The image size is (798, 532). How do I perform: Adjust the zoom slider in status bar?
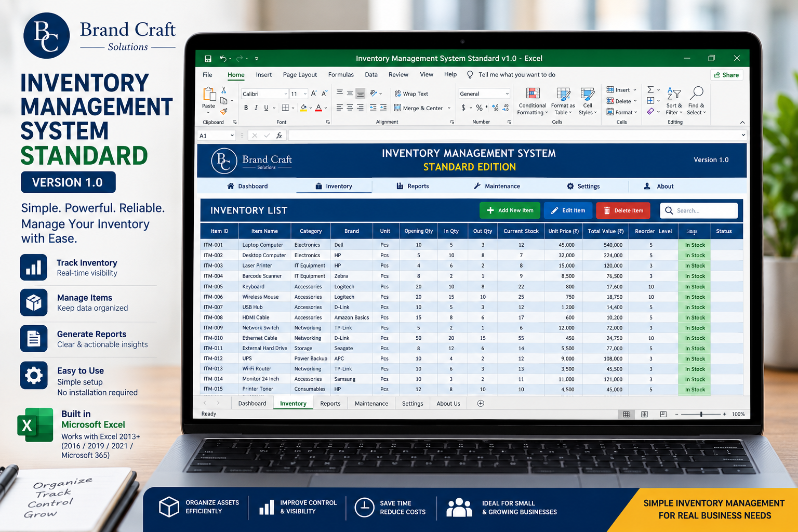coord(701,414)
